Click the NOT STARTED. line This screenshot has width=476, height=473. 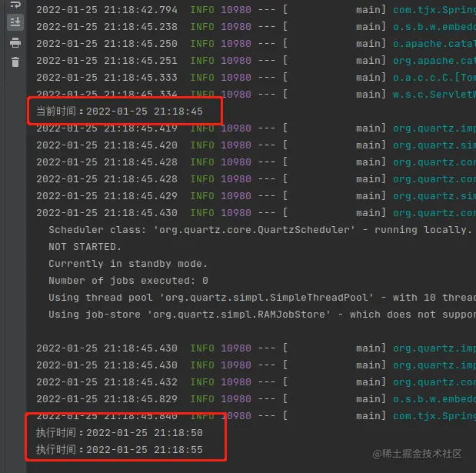coord(85,247)
